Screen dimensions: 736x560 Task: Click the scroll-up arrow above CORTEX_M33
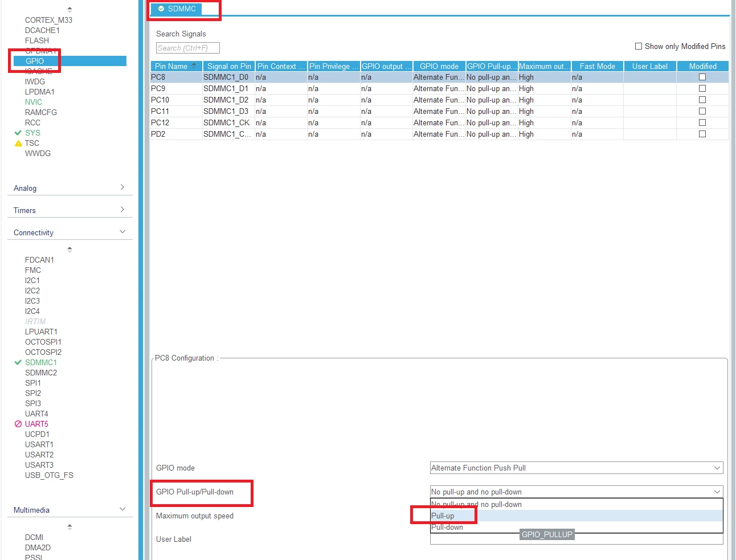tap(69, 10)
